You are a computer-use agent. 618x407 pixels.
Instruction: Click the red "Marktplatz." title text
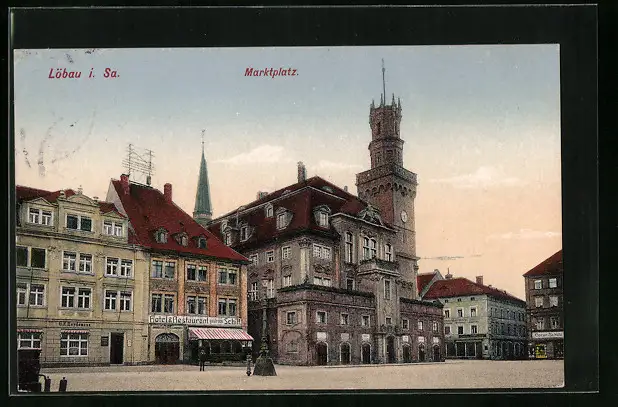pos(271,72)
